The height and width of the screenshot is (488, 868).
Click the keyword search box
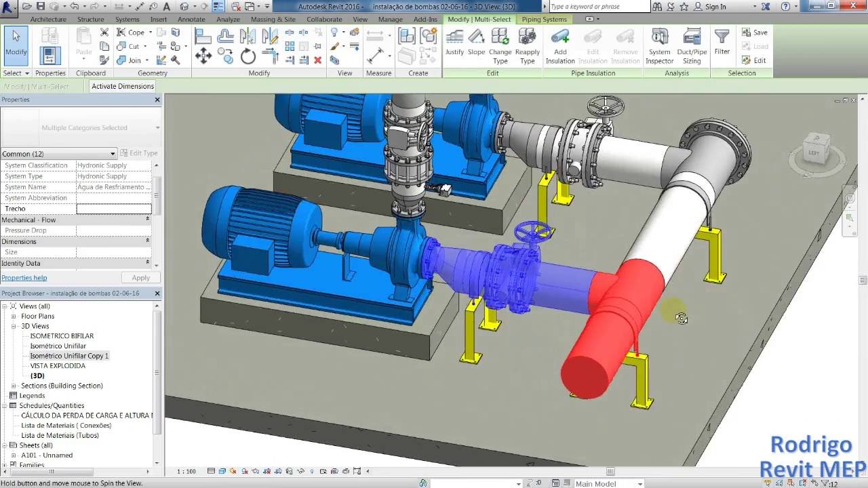point(599,7)
